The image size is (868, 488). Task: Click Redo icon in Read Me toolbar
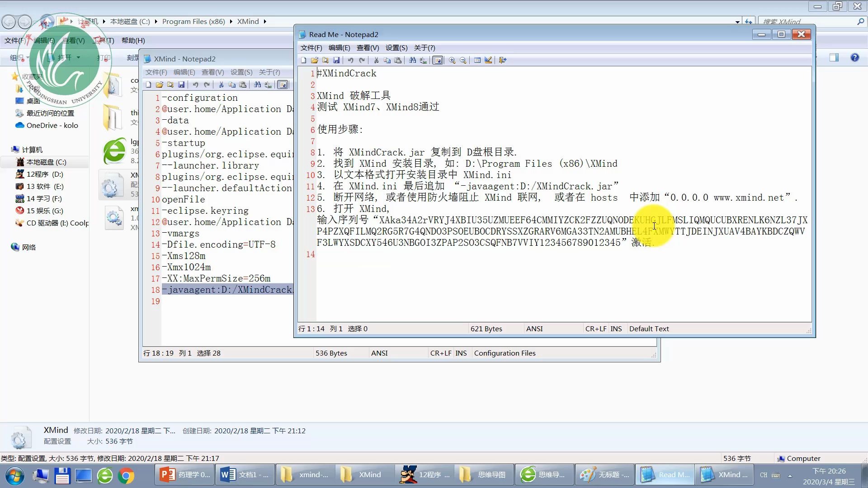pos(361,60)
